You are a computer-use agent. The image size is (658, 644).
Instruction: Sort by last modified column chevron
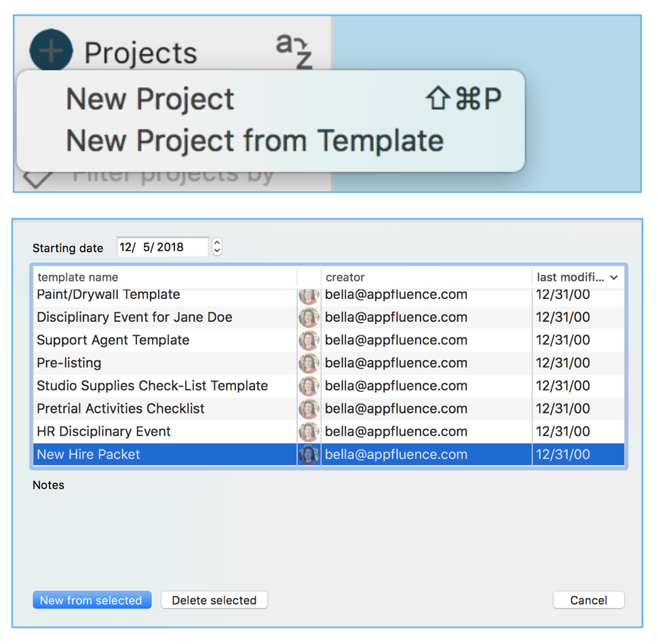[614, 277]
